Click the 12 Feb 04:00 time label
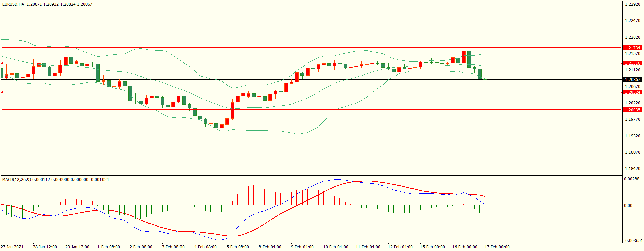 400,247
